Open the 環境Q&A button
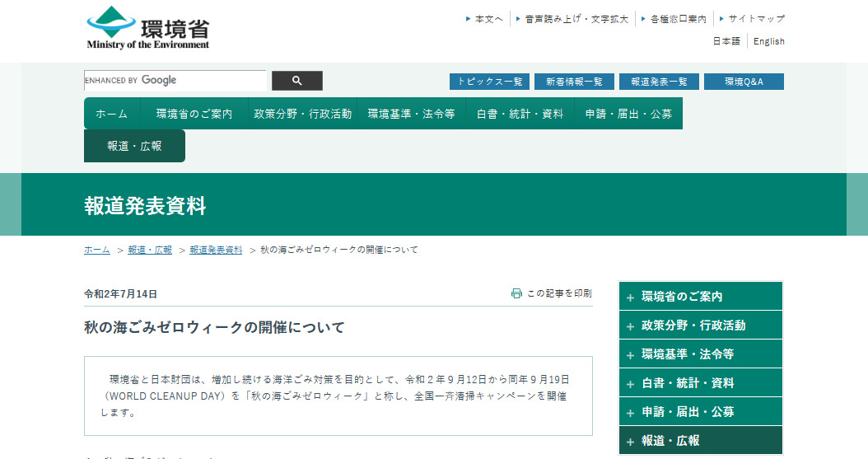This screenshot has width=868, height=459. pyautogui.click(x=744, y=82)
